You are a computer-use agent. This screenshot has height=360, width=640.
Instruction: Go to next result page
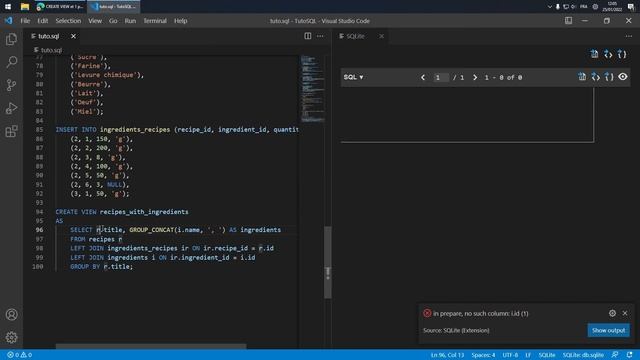(475, 77)
